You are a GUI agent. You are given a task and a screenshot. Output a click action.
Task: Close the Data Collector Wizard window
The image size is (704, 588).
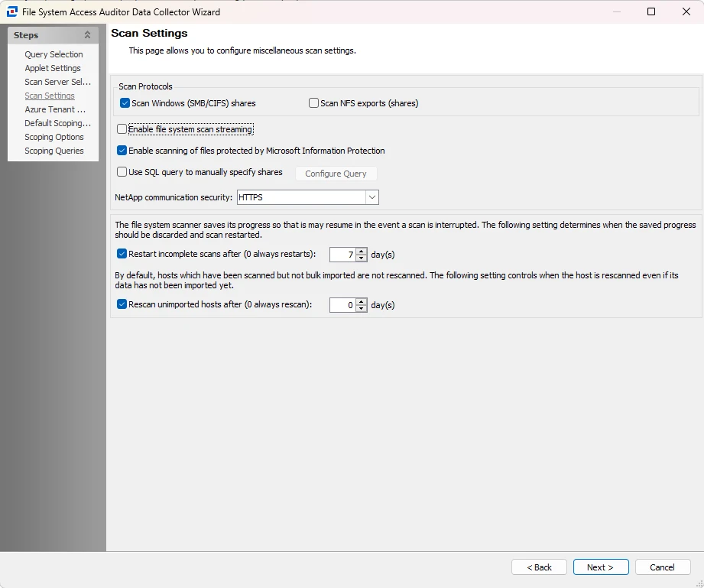click(686, 11)
